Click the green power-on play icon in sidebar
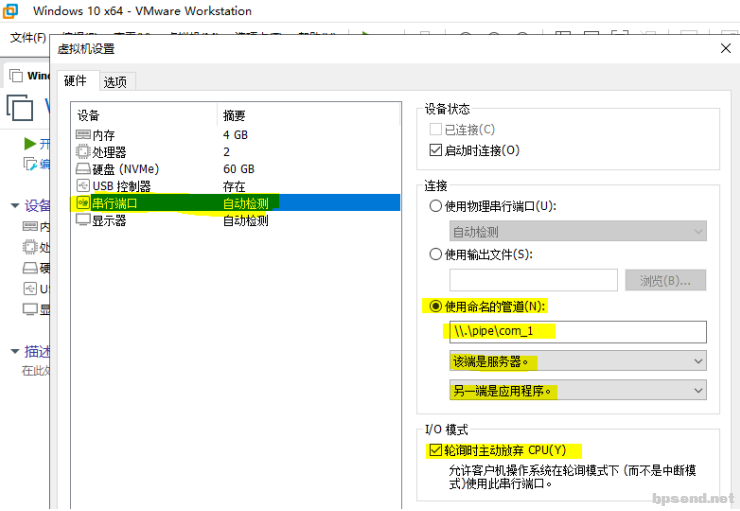Viewport: 740px width, 511px height. pos(30,143)
